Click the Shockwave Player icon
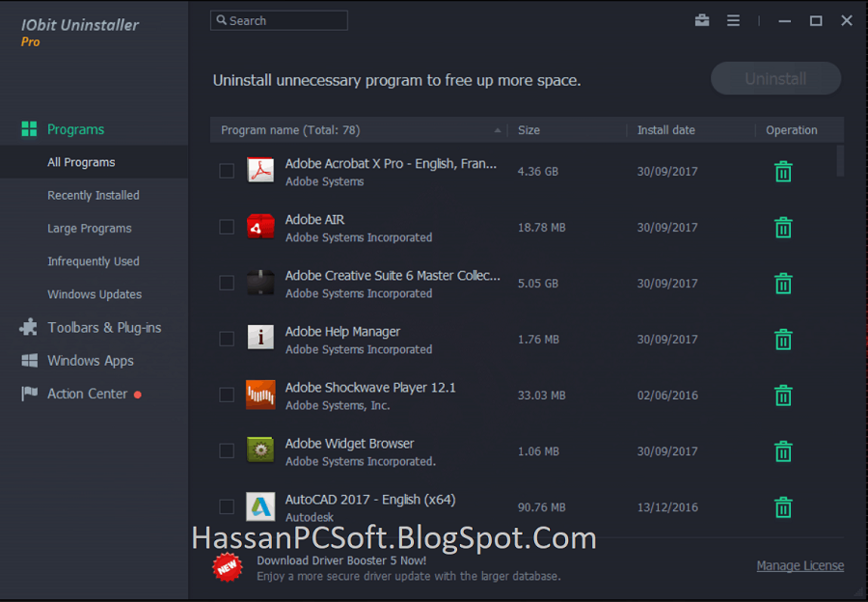 [260, 395]
